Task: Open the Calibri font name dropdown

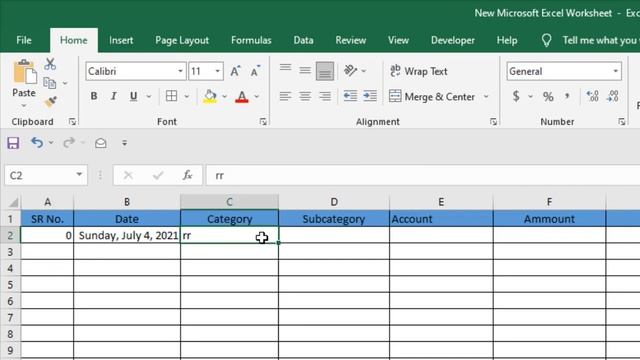Action: [180, 71]
